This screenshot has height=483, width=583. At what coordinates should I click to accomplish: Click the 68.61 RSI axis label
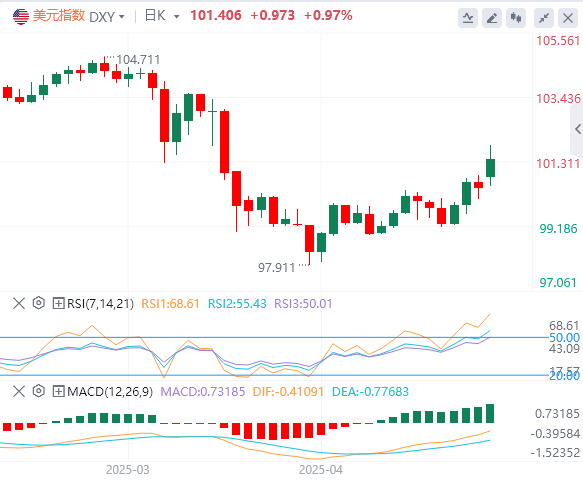(x=564, y=326)
